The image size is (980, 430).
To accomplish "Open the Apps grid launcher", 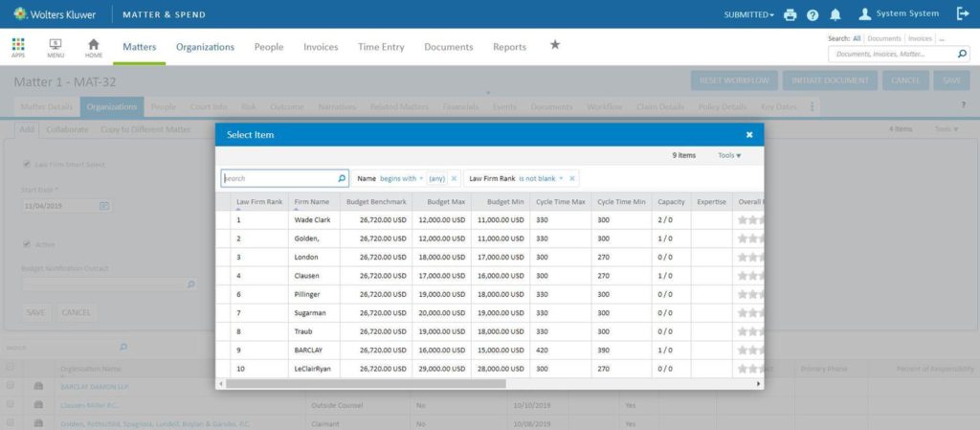I will pyautogui.click(x=18, y=47).
